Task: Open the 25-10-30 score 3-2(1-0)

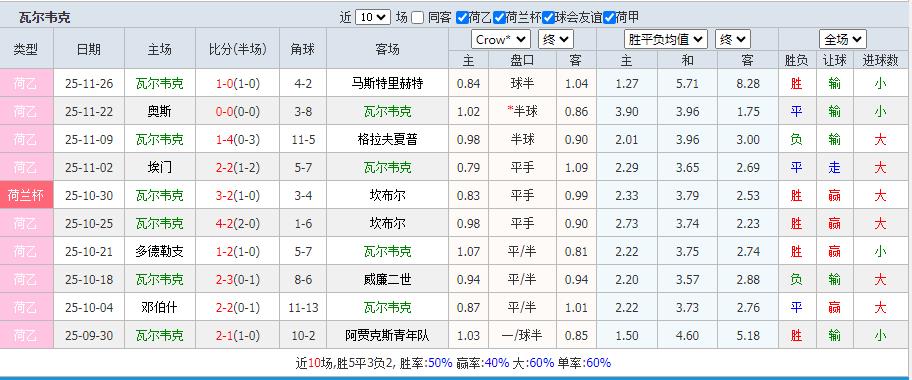Action: point(237,195)
